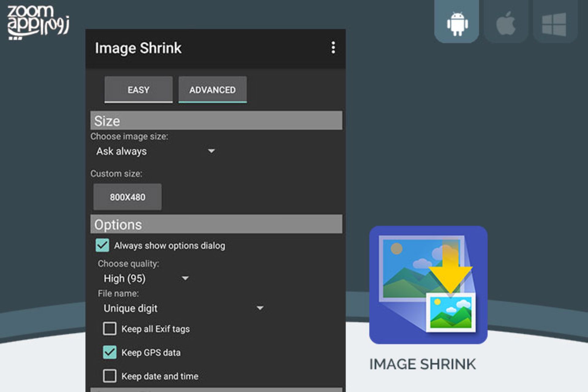Click the Choose quality label
This screenshot has width=588, height=392.
pyautogui.click(x=128, y=264)
